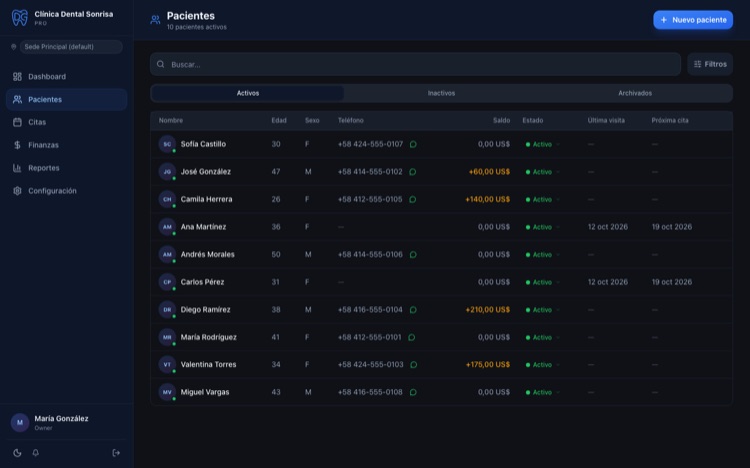750x468 pixels.
Task: Expand Activo status dropdown for Miguel Vargas
Action: click(543, 392)
